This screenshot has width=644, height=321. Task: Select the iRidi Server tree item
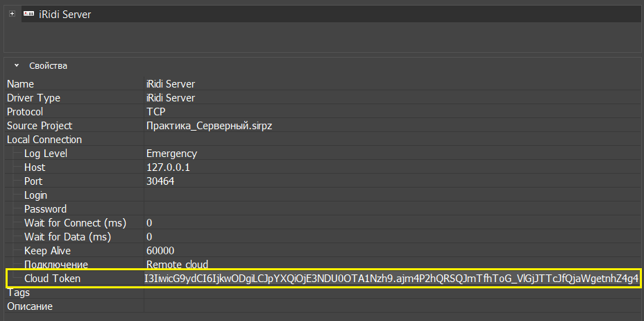tap(65, 15)
